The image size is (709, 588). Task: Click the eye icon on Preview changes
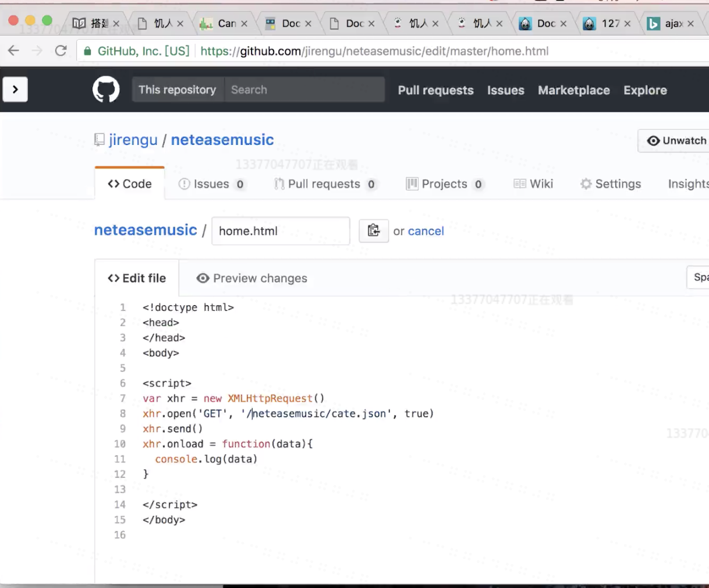203,278
